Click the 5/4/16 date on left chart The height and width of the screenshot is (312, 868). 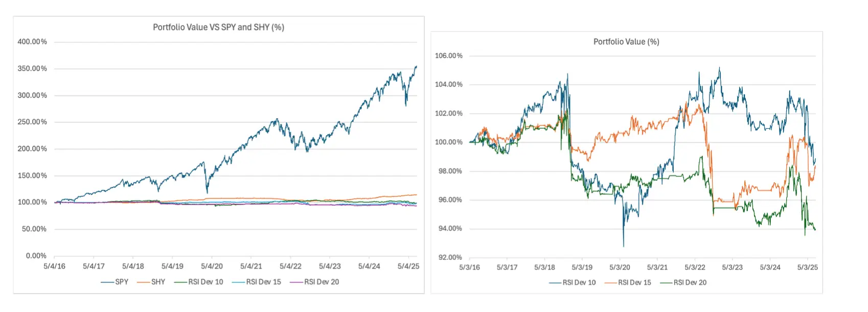pyautogui.click(x=54, y=266)
